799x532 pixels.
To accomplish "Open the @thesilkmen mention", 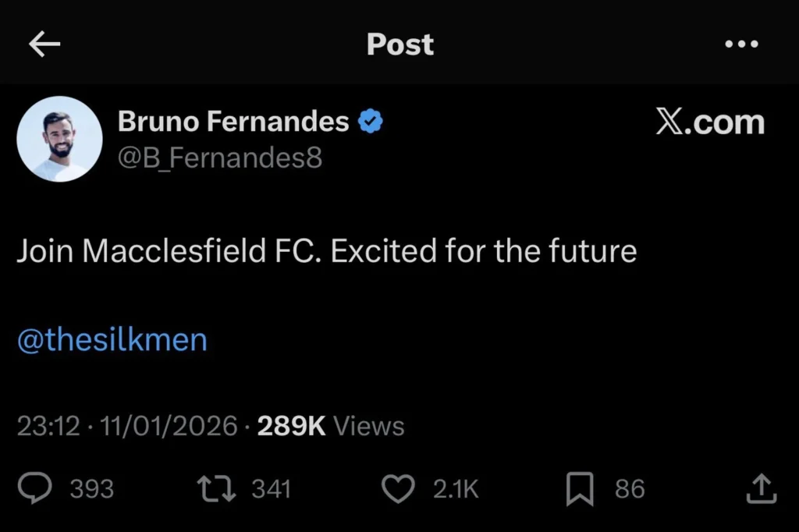I will [x=112, y=340].
